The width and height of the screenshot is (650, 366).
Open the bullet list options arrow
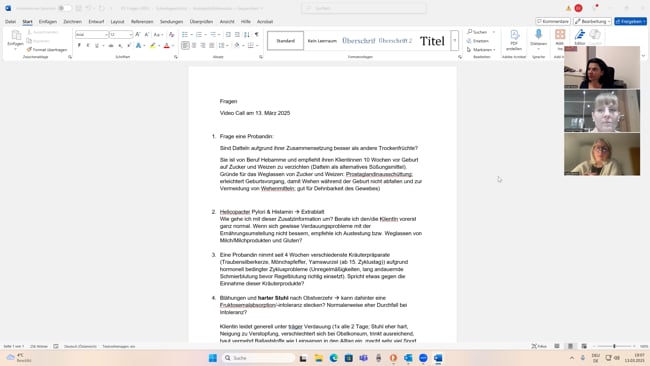pos(192,34)
